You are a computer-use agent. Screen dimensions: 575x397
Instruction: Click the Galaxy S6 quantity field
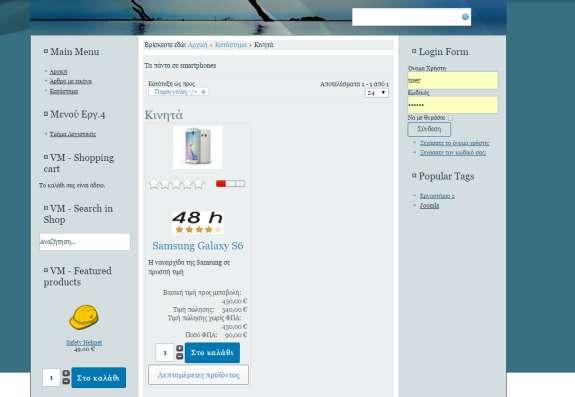(165, 353)
